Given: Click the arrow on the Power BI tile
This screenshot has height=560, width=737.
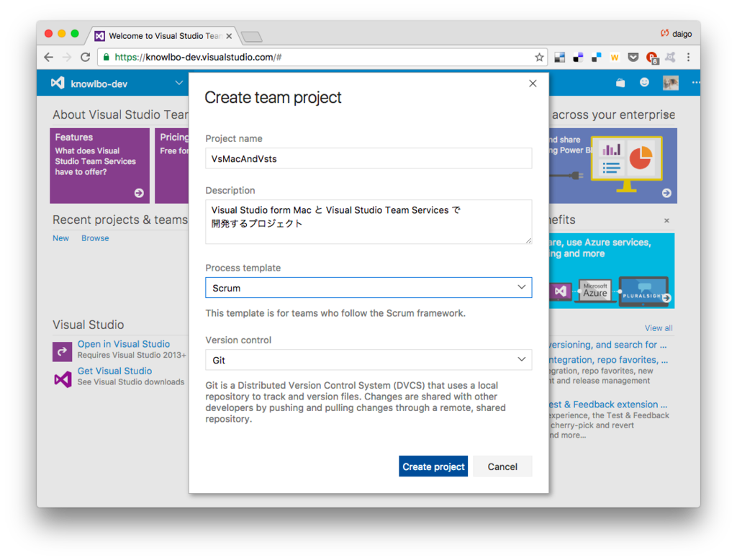Looking at the screenshot, I should click(666, 193).
